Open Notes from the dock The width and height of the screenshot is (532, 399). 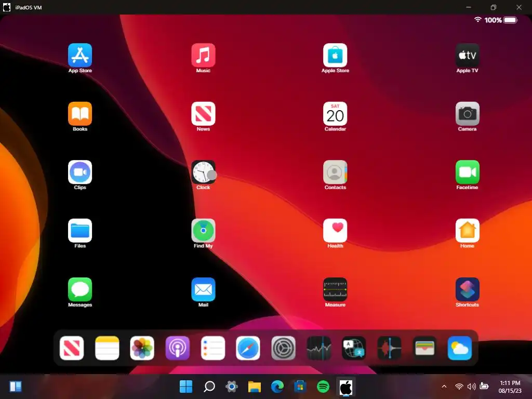[107, 348]
